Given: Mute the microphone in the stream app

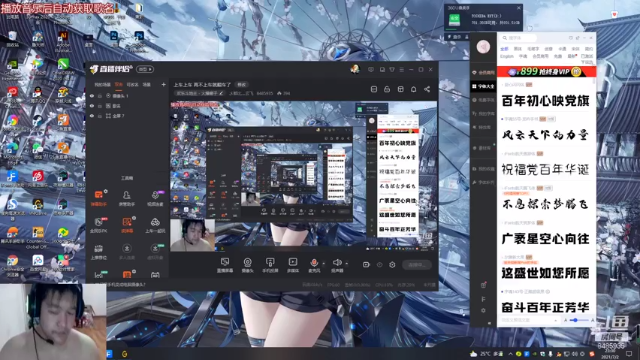Looking at the screenshot, I should click(x=314, y=265).
